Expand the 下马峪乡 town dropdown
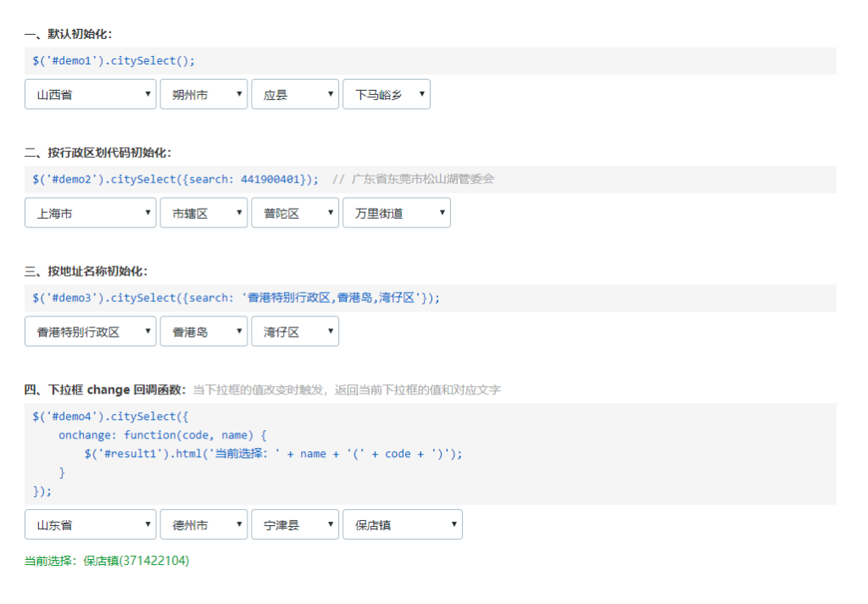The height and width of the screenshot is (604, 868). pyautogui.click(x=386, y=94)
